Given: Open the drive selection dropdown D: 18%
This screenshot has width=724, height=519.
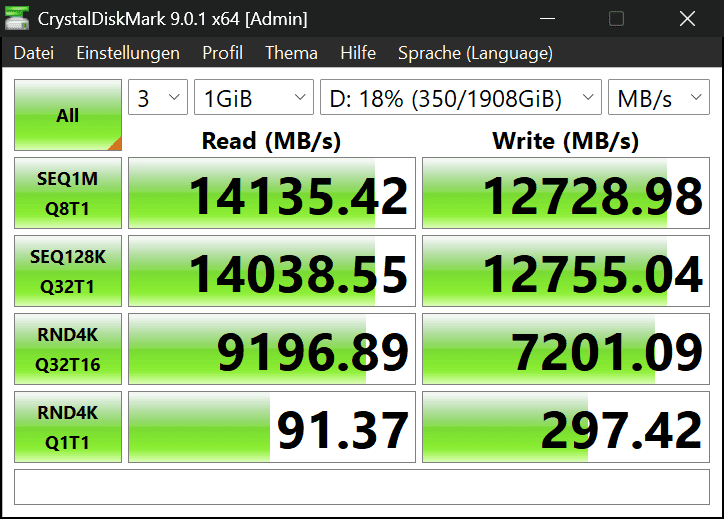Looking at the screenshot, I should [461, 97].
